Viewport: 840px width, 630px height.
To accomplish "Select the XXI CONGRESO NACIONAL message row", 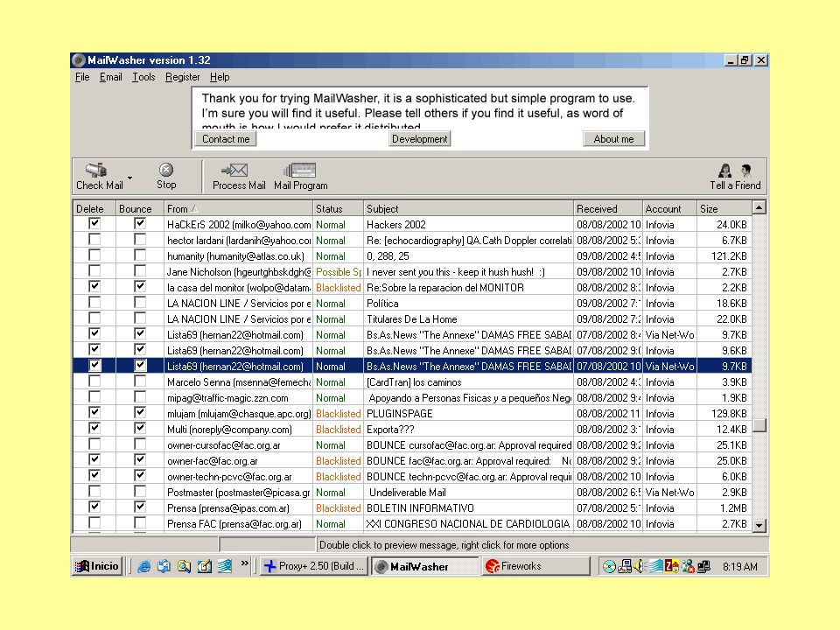I will (412, 523).
